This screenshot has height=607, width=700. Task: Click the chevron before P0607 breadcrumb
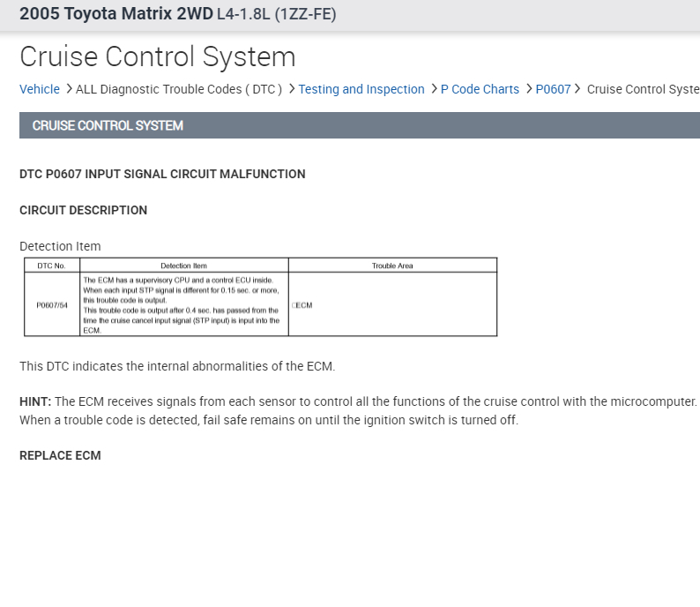(529, 89)
